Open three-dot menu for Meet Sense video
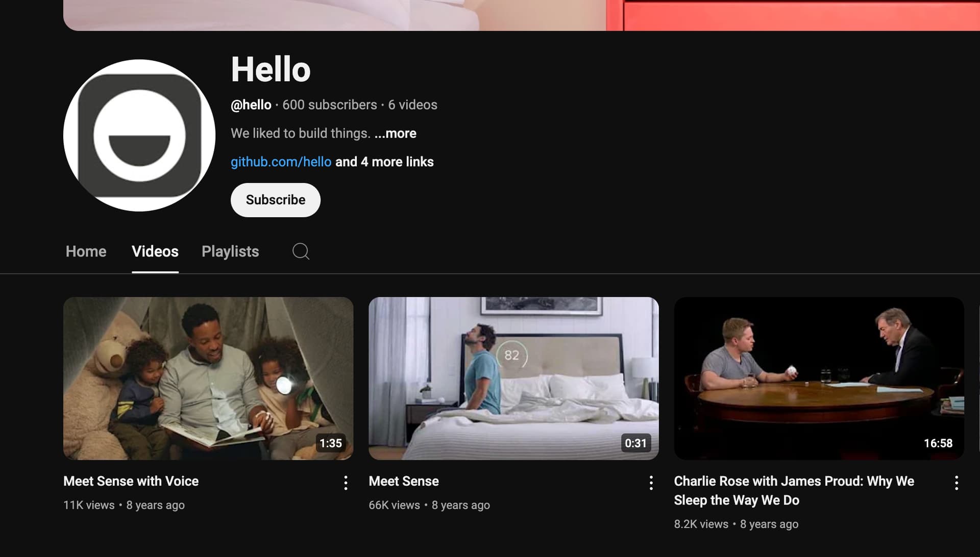Viewport: 980px width, 557px height. [651, 483]
